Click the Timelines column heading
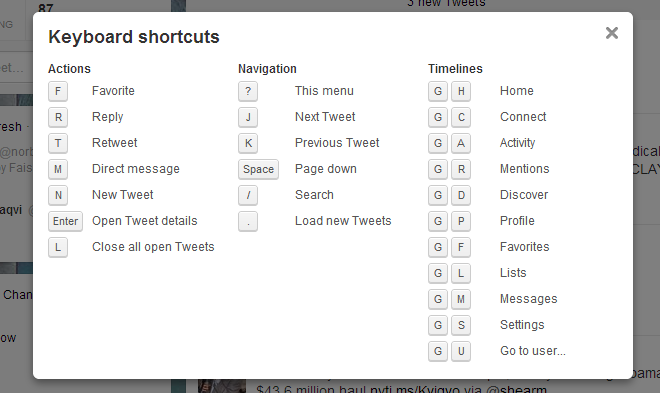Viewport: 660px width, 393px height. 455,69
